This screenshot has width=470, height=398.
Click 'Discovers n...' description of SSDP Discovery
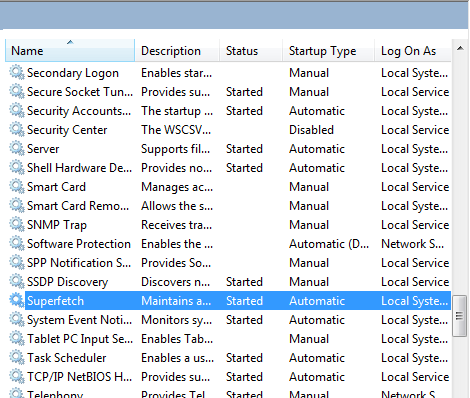point(176,282)
